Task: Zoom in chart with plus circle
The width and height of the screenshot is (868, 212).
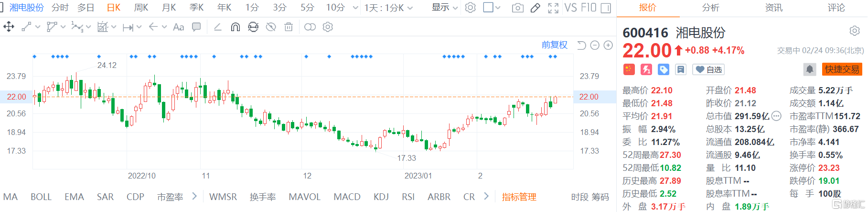Action: [608, 45]
